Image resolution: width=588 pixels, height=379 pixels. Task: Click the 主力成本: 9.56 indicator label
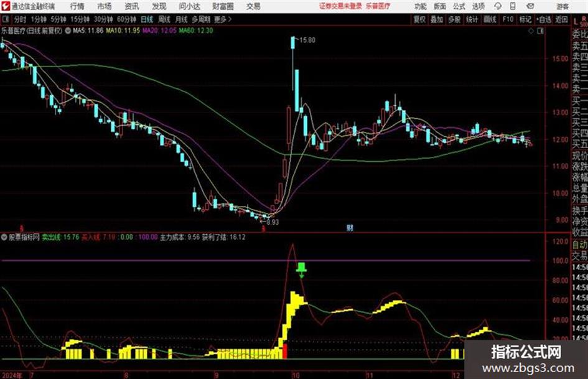[180, 237]
